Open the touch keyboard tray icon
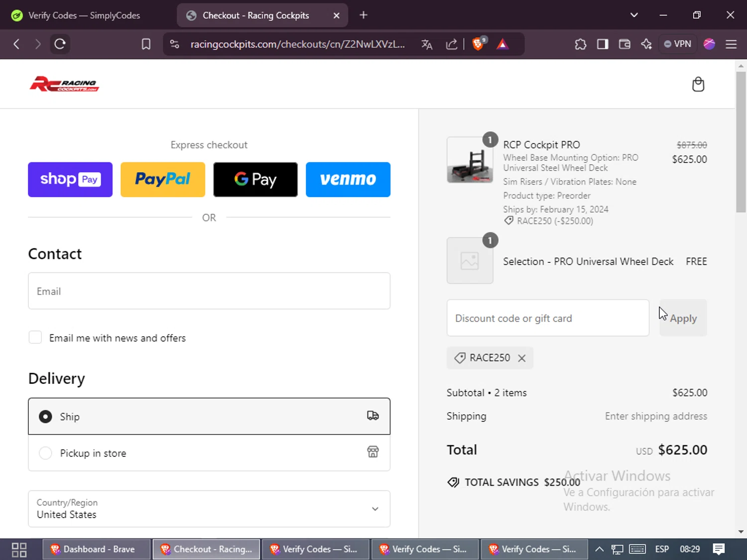 point(637,549)
